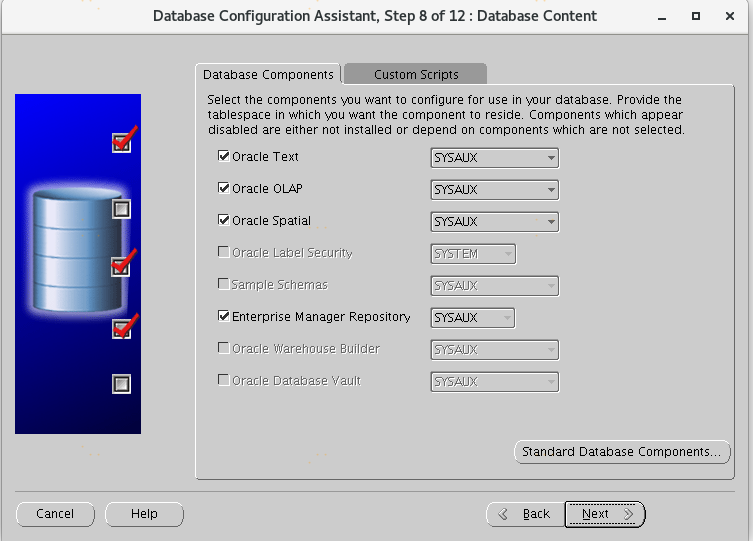The width and height of the screenshot is (753, 541).
Task: Disable the Oracle Spatial component
Action: coord(224,221)
